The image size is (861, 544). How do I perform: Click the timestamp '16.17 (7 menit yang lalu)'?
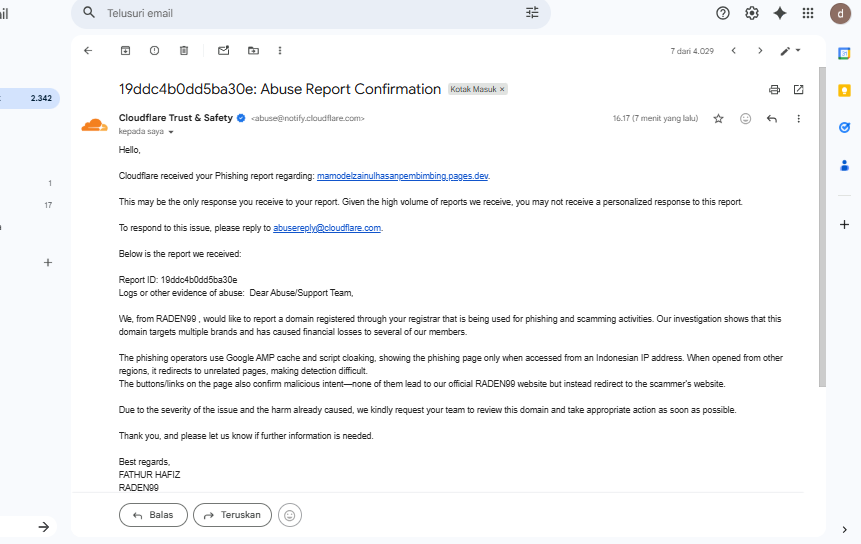(655, 119)
